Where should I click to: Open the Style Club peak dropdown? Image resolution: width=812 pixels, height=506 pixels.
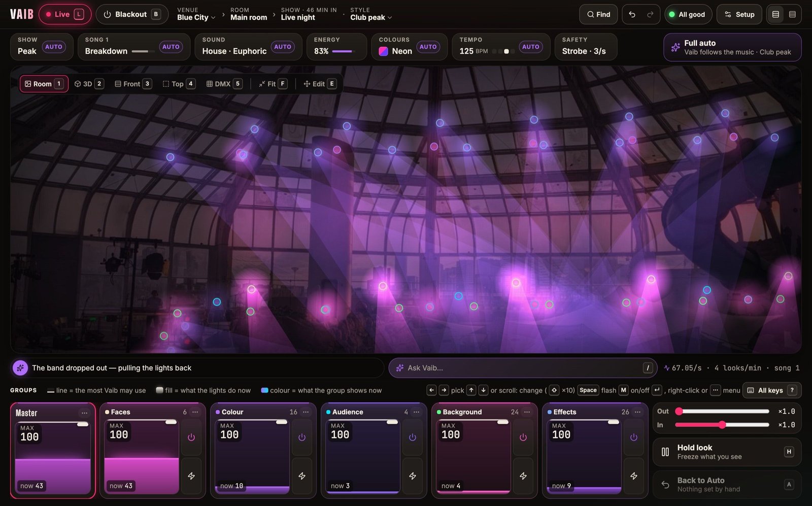pyautogui.click(x=371, y=14)
